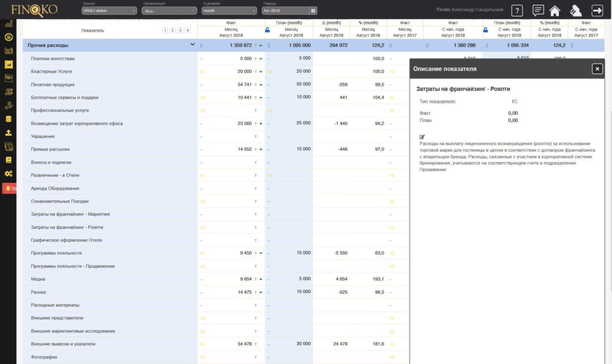
Task: Select the Разное row
Action: click(111, 292)
